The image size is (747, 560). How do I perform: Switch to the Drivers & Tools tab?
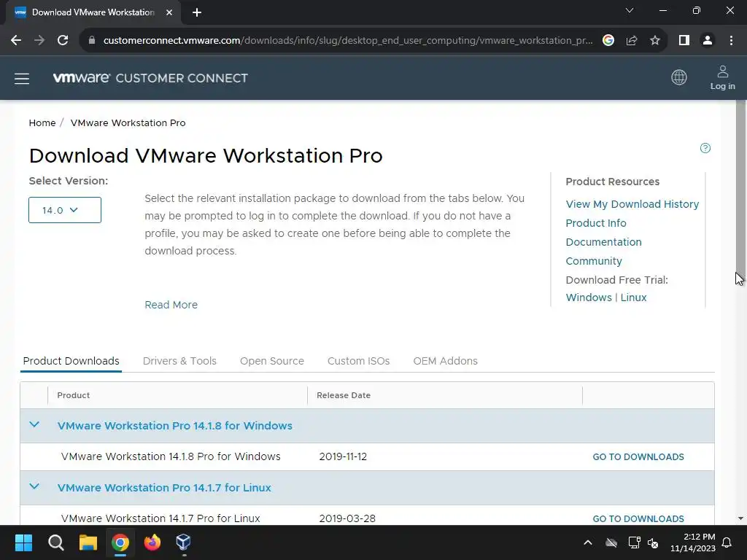pos(179,361)
